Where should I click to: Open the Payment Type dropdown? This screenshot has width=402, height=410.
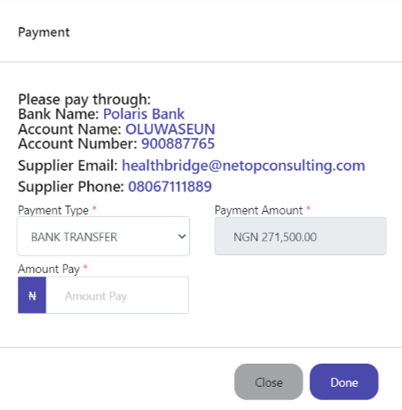point(103,236)
